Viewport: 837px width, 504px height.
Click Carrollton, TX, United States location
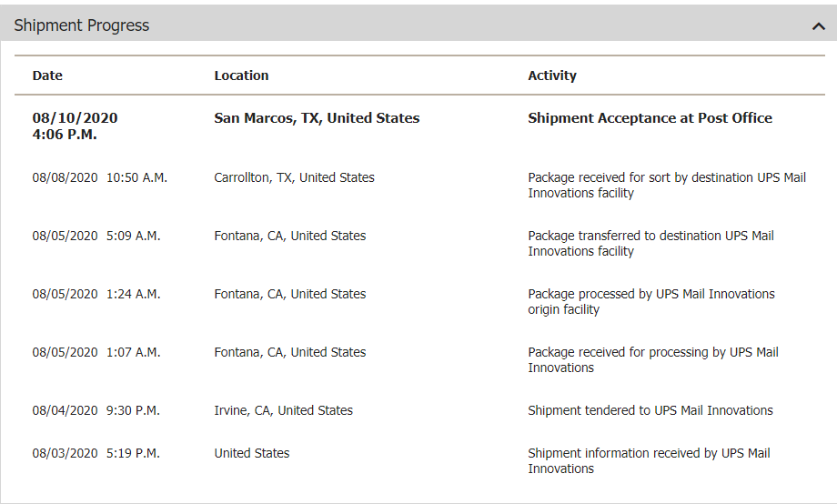pyautogui.click(x=294, y=177)
